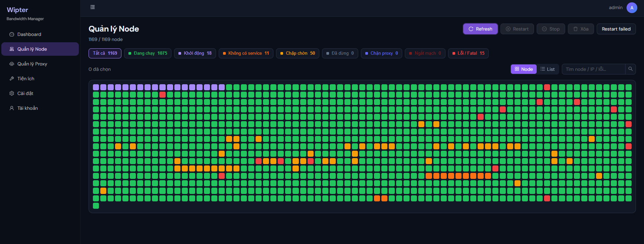
Task: Filter by Lỗi / Fatal 15
Action: pos(468,53)
